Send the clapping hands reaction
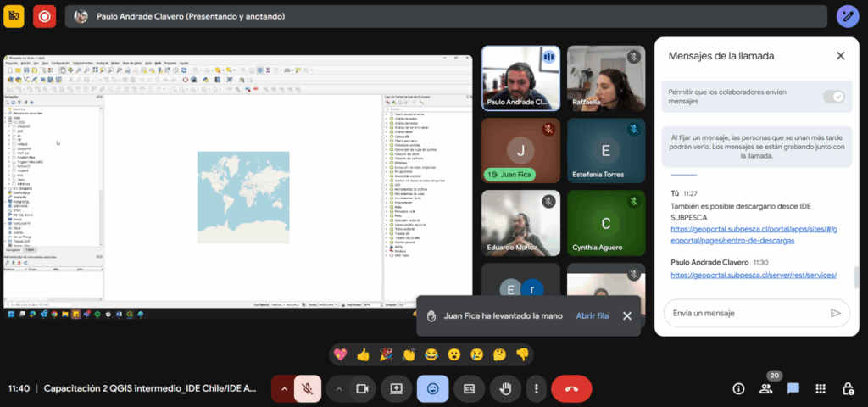This screenshot has width=868, height=407. click(409, 354)
